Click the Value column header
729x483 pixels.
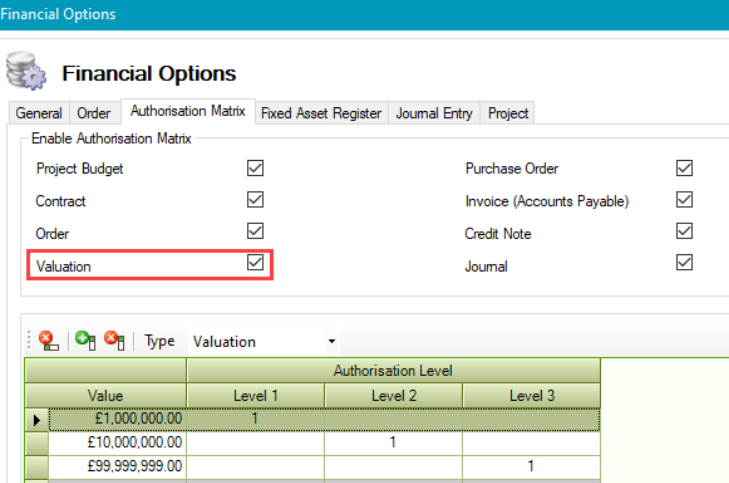(105, 396)
